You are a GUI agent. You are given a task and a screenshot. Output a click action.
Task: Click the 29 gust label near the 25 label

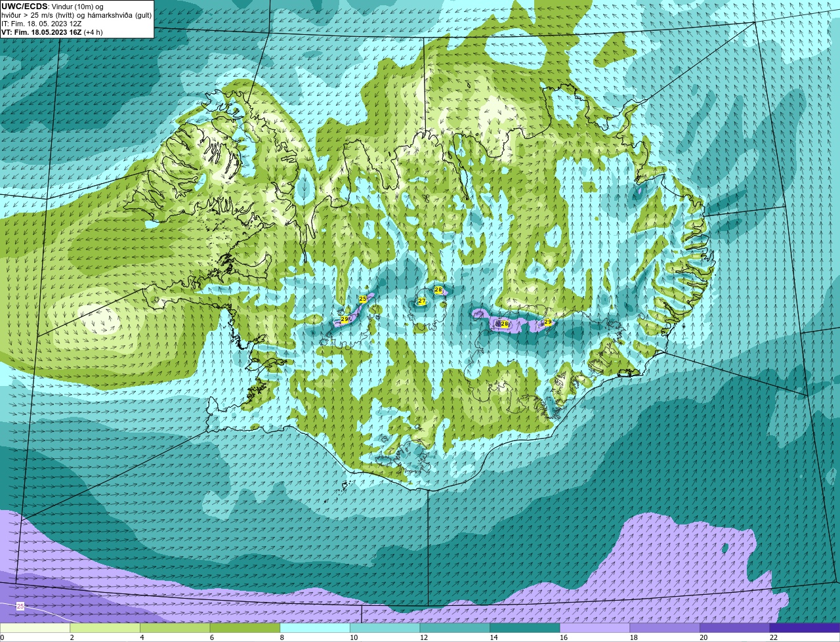pyautogui.click(x=345, y=320)
